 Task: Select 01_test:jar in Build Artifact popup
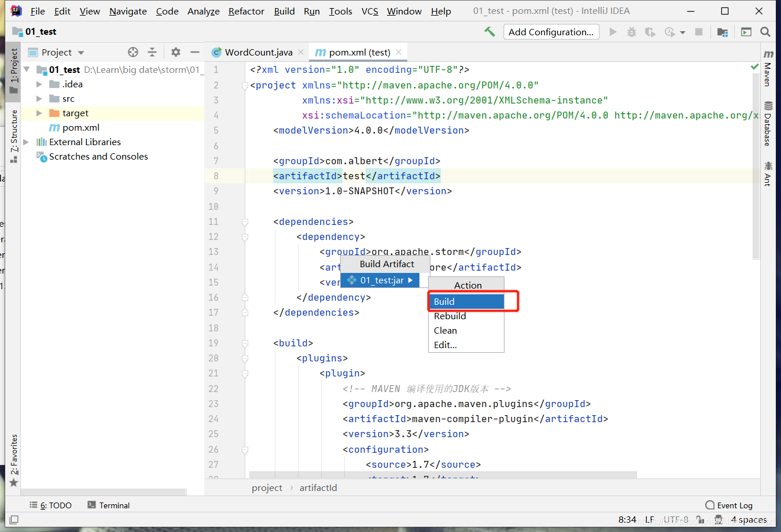pos(380,280)
